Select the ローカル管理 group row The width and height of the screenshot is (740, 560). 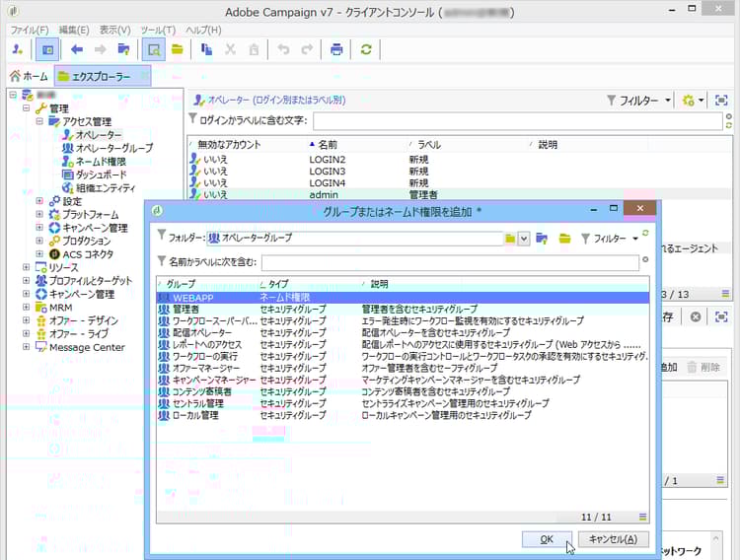point(403,415)
